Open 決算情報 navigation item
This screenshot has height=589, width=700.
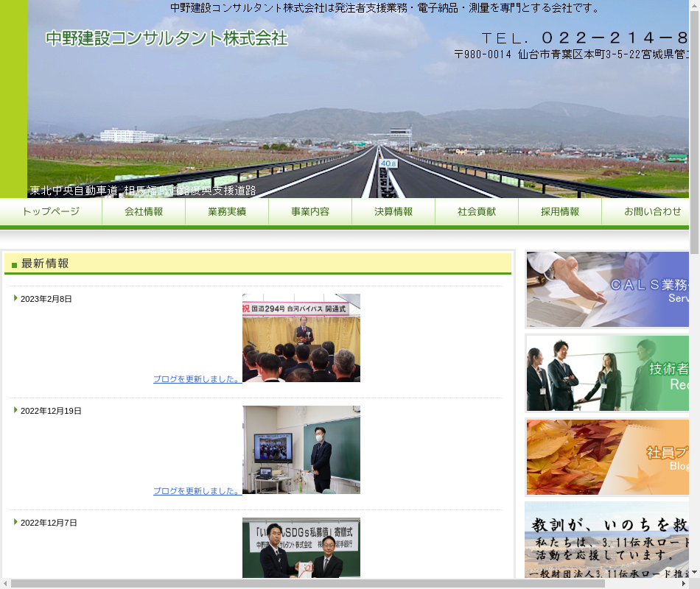point(393,211)
